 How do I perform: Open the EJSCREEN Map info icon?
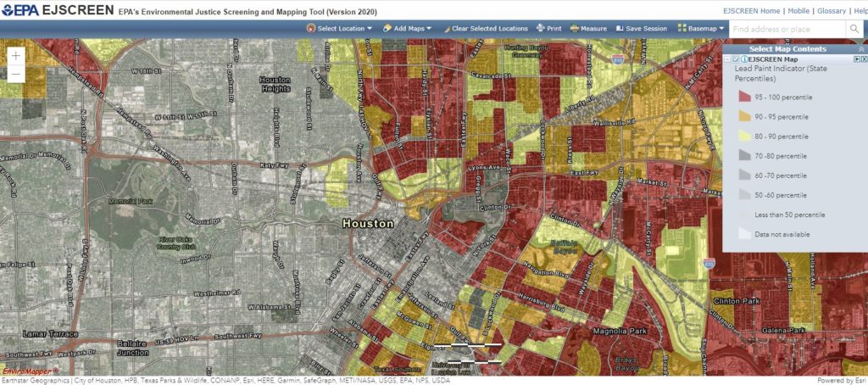(744, 59)
